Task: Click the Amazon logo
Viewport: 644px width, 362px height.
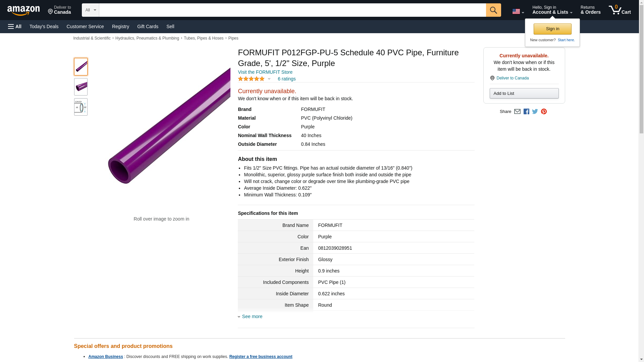Action: 23,10
